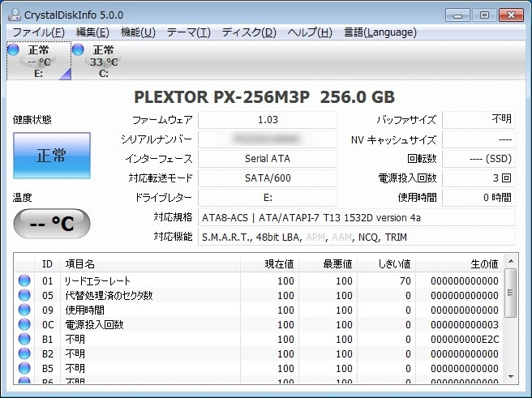Open the ディスク(D) menu
Viewport: 532px width, 398px height.
(x=249, y=32)
